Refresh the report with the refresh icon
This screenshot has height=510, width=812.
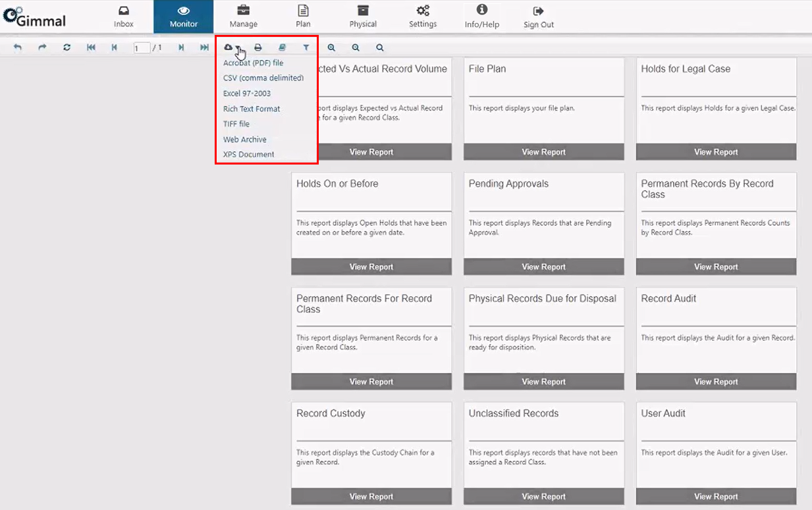pyautogui.click(x=67, y=47)
